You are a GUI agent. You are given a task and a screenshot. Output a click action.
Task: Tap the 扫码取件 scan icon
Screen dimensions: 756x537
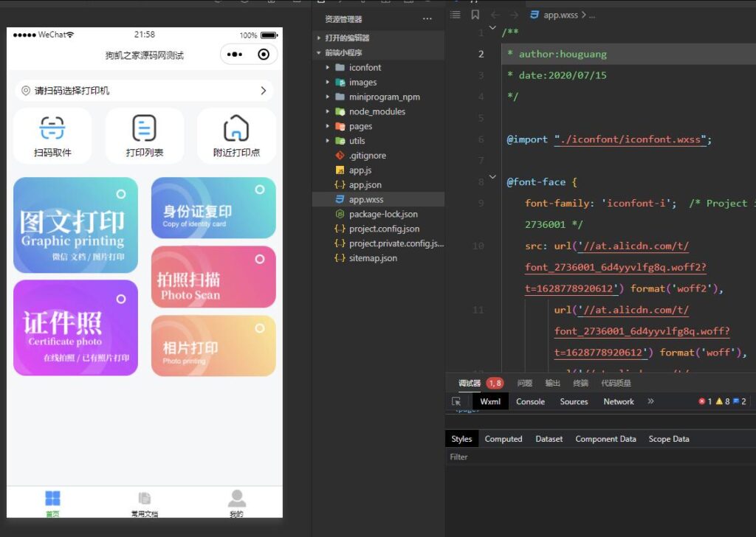52,128
